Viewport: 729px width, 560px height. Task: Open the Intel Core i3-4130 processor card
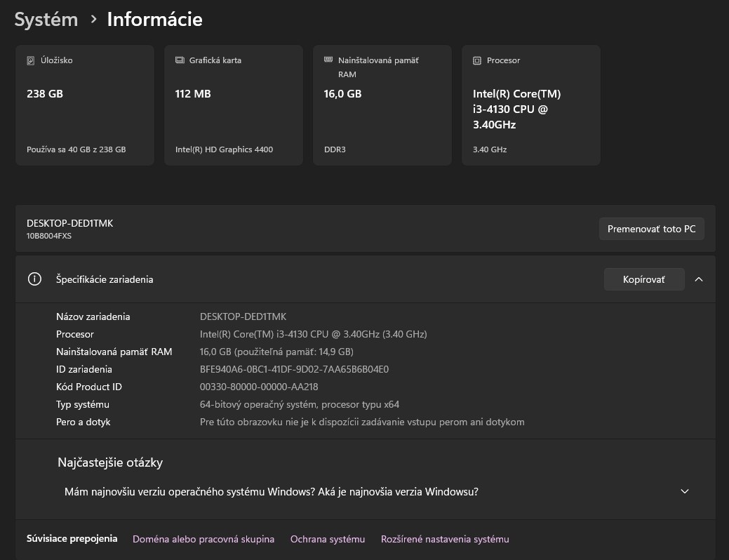click(x=530, y=105)
